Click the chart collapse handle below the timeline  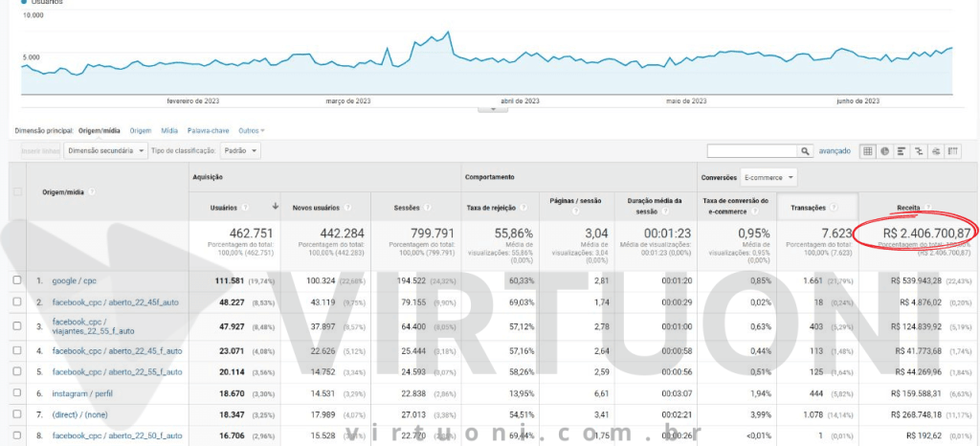(x=492, y=109)
